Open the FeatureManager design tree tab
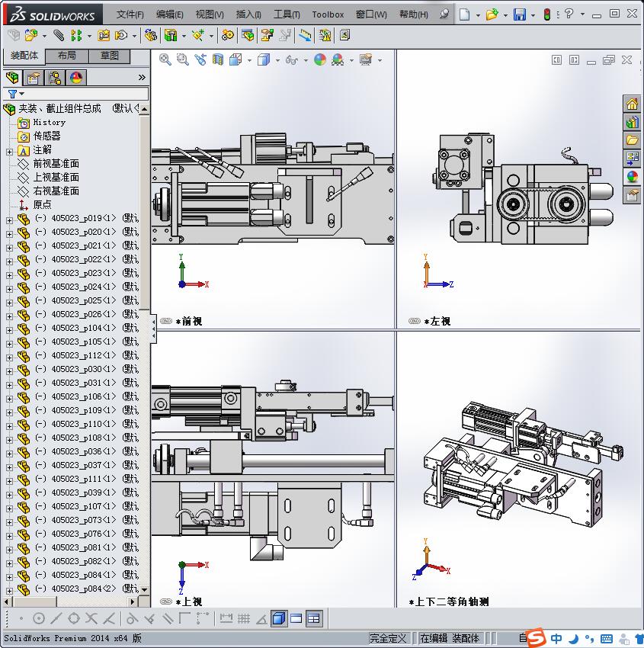644x648 pixels. coord(11,78)
